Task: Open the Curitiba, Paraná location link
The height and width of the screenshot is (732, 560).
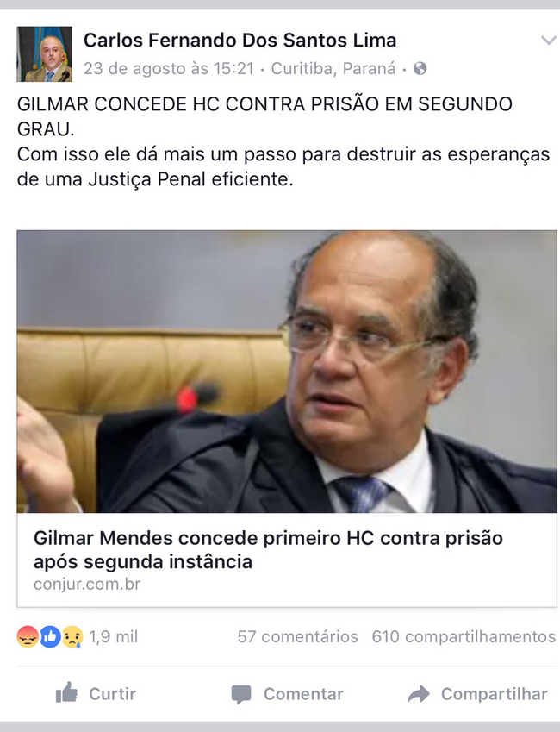Action: point(333,69)
